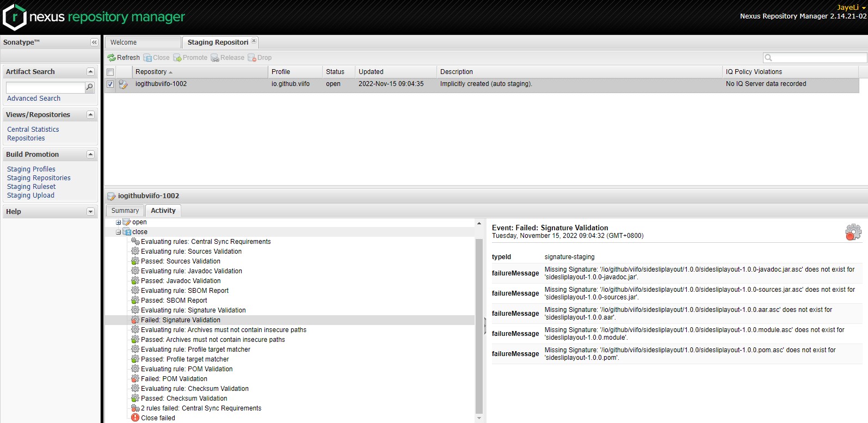Collapse the Views/Repositories section
The image size is (868, 423).
[x=90, y=115]
